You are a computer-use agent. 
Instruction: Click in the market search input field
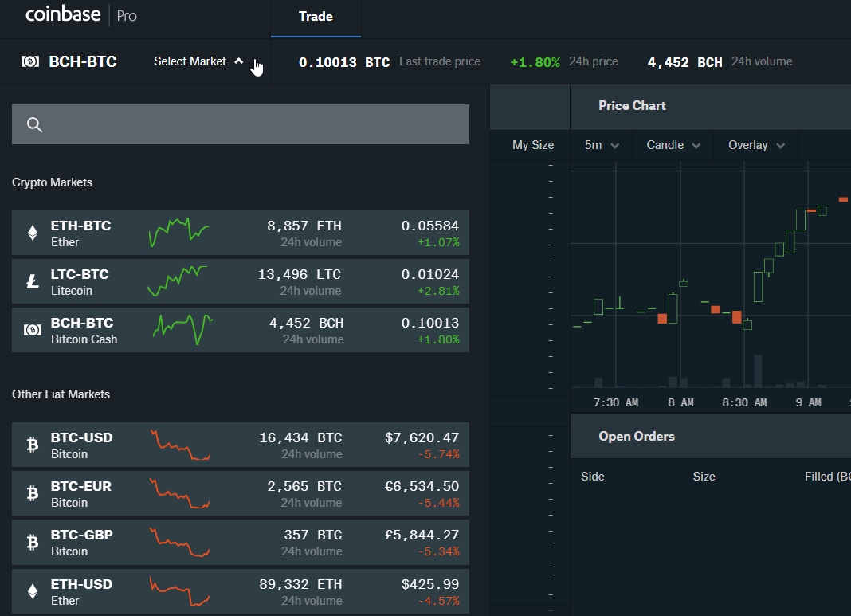coord(241,124)
